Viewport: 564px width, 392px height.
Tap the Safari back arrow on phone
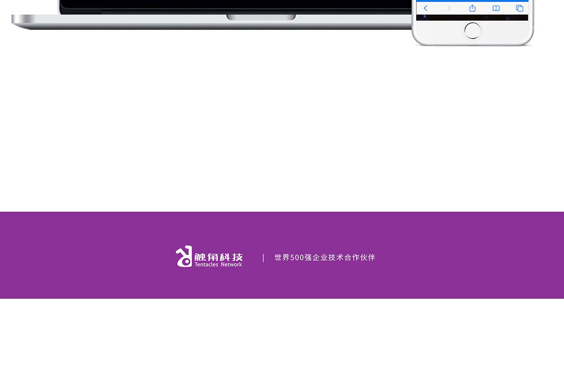point(425,8)
